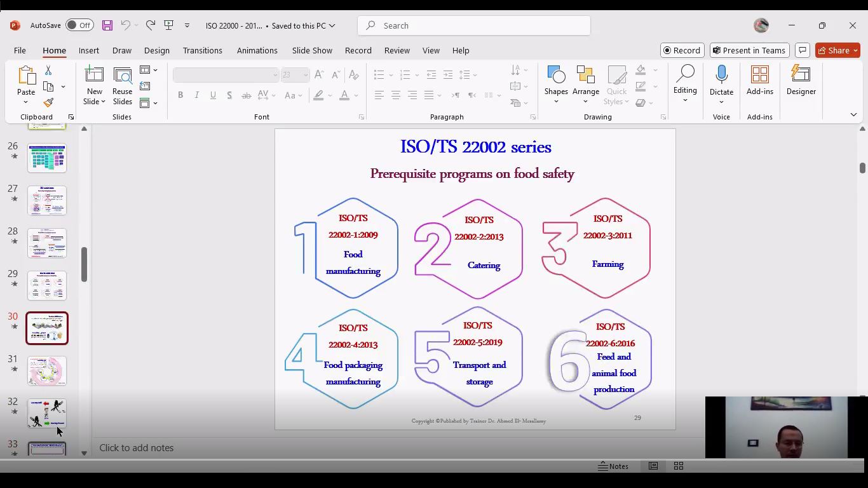
Task: Click the Record button
Action: point(682,50)
